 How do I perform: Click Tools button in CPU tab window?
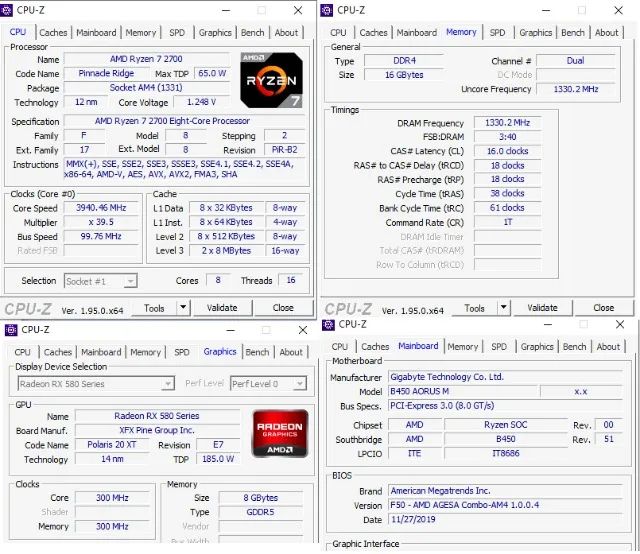pyautogui.click(x=154, y=308)
